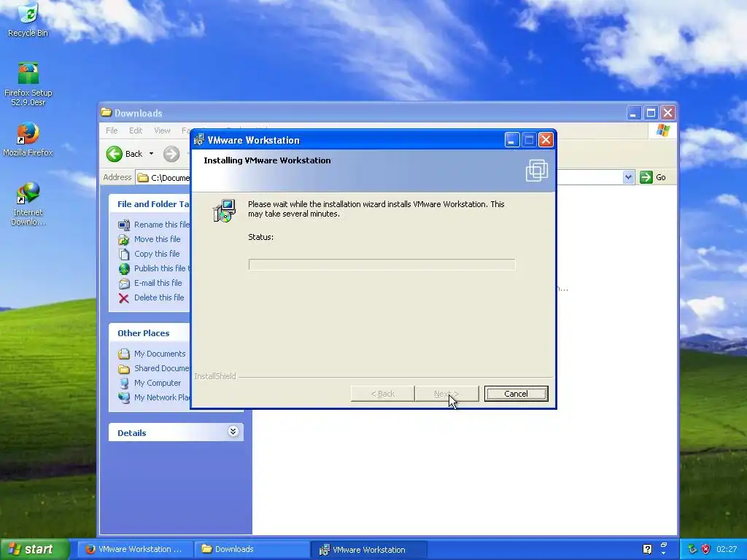
Task: Open the Windows Start menu
Action: (x=34, y=549)
